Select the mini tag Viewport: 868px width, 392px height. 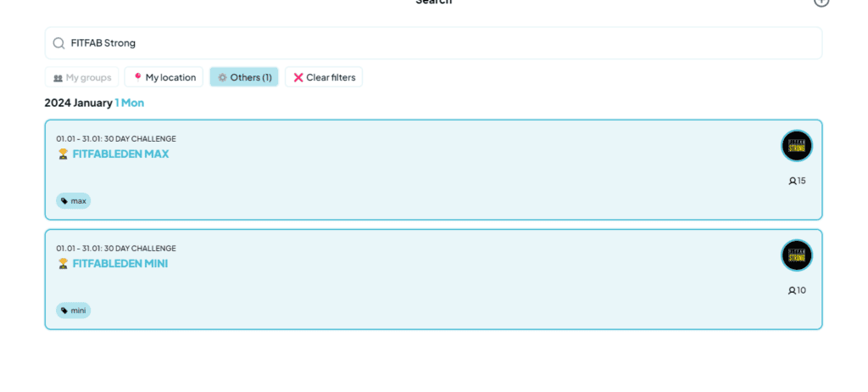74,311
